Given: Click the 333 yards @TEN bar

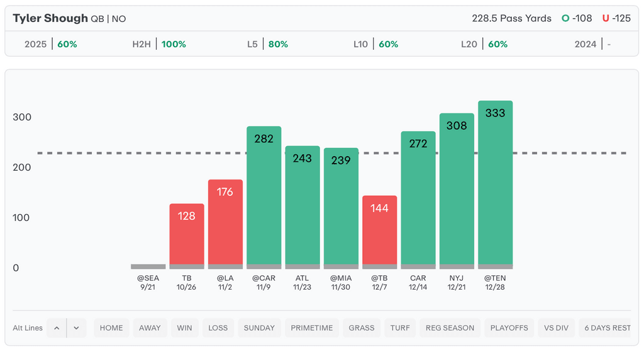Looking at the screenshot, I should coord(495,183).
